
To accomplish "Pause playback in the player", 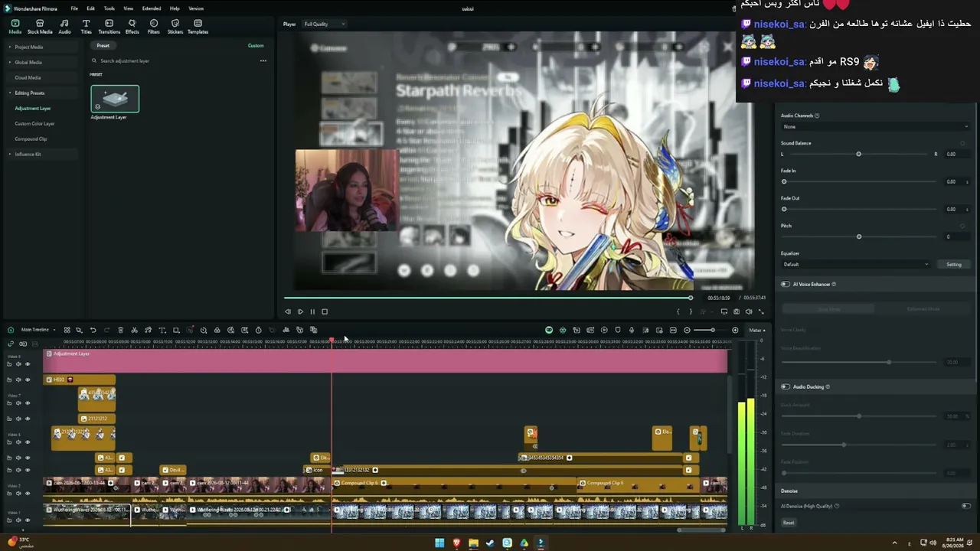I will (x=312, y=311).
